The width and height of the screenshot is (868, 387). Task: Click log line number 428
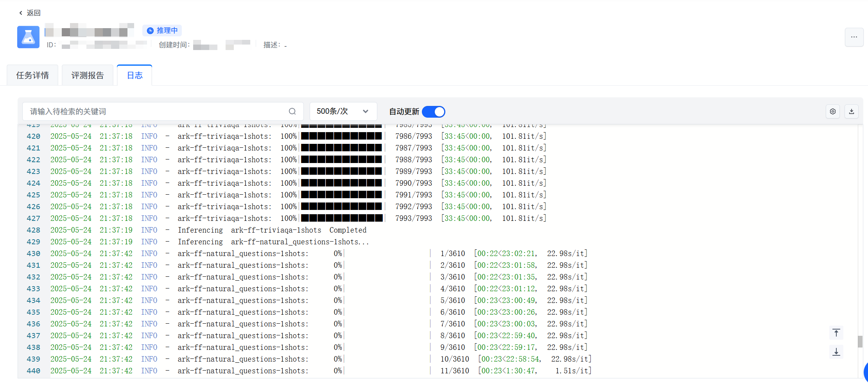34,230
